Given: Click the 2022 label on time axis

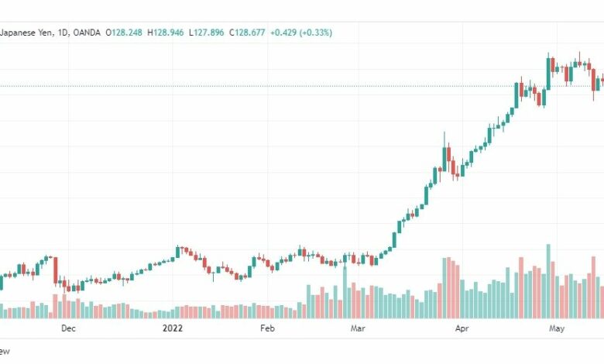Looking at the screenshot, I should tap(172, 328).
